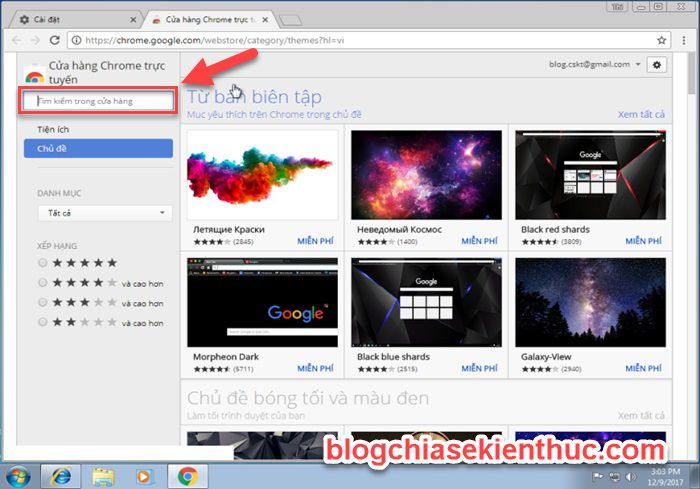The height and width of the screenshot is (489, 700).
Task: Select the 2 stars và cao hơn filter
Action: pos(42,322)
